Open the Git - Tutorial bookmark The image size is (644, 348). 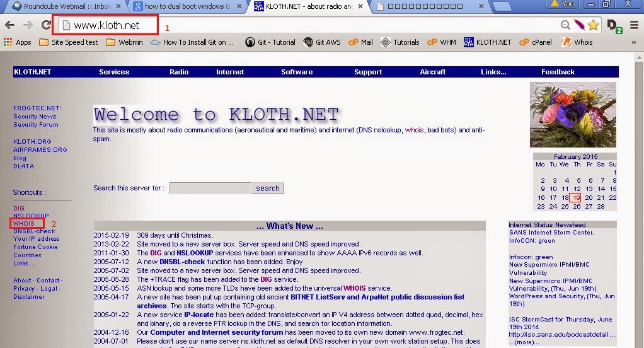click(x=270, y=42)
